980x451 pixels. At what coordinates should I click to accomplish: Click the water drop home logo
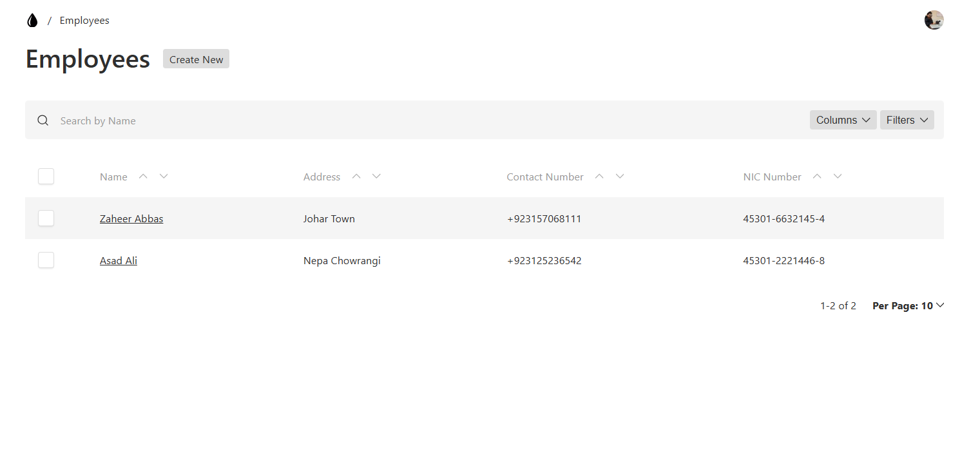tap(32, 21)
